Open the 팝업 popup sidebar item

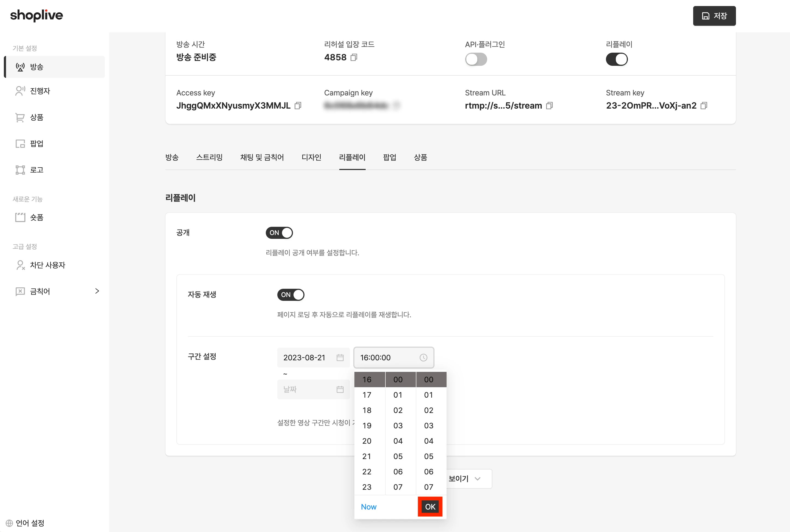(55, 143)
